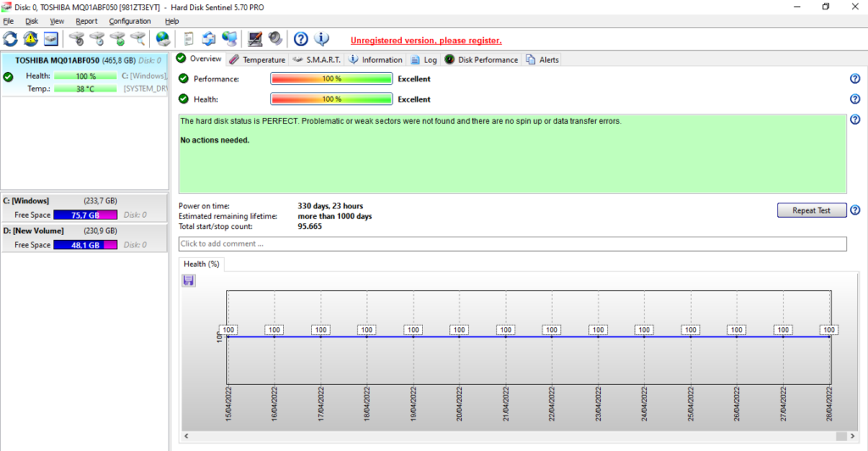Click the information bubble toolbar icon
The height and width of the screenshot is (451, 868).
point(321,39)
